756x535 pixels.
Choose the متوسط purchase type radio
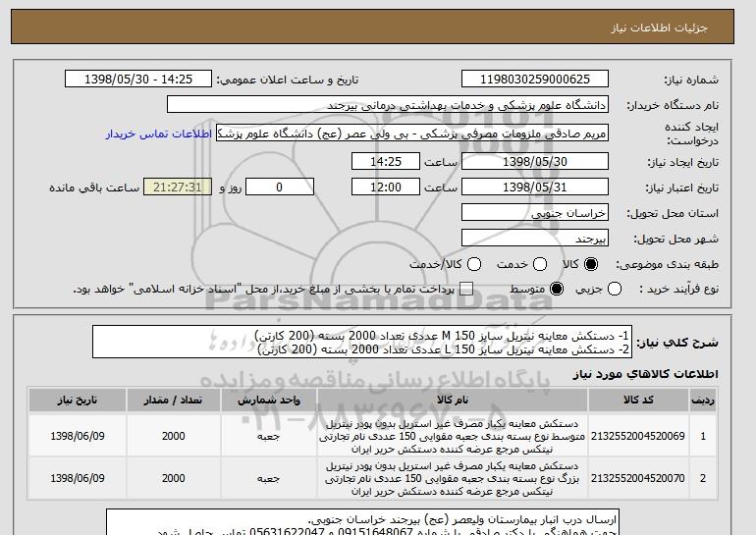point(557,290)
